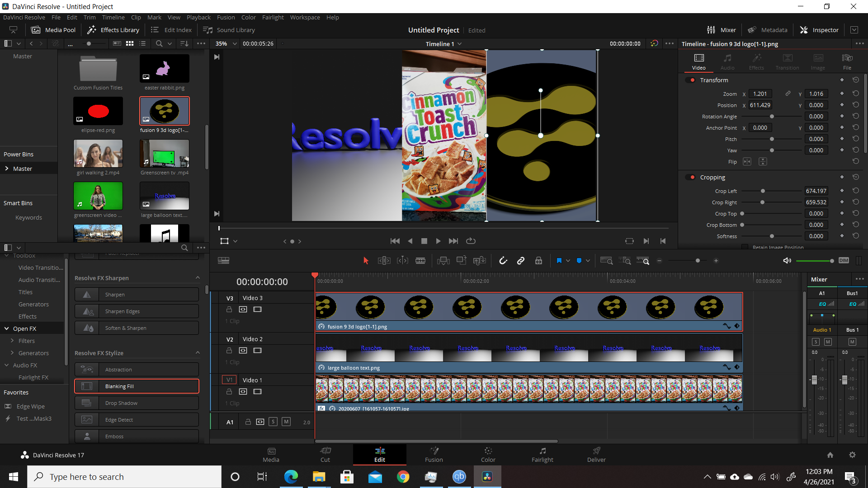Activate the Trim Edit Mode tool

point(384,261)
